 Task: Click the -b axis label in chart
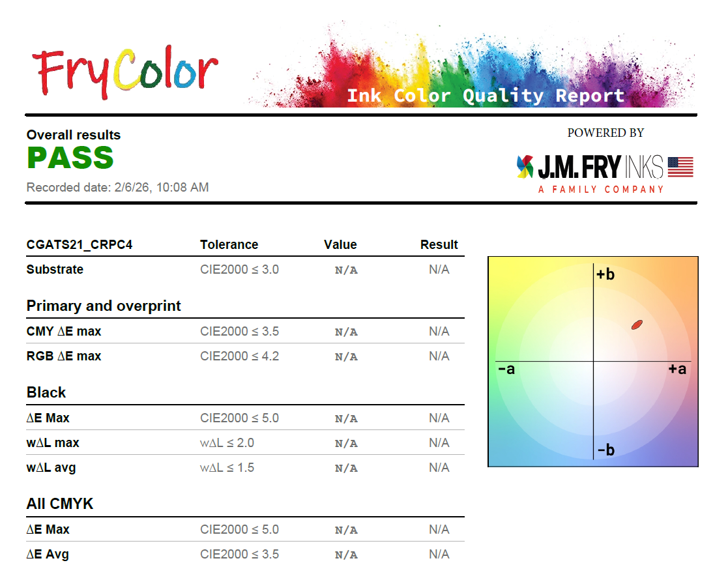[606, 450]
